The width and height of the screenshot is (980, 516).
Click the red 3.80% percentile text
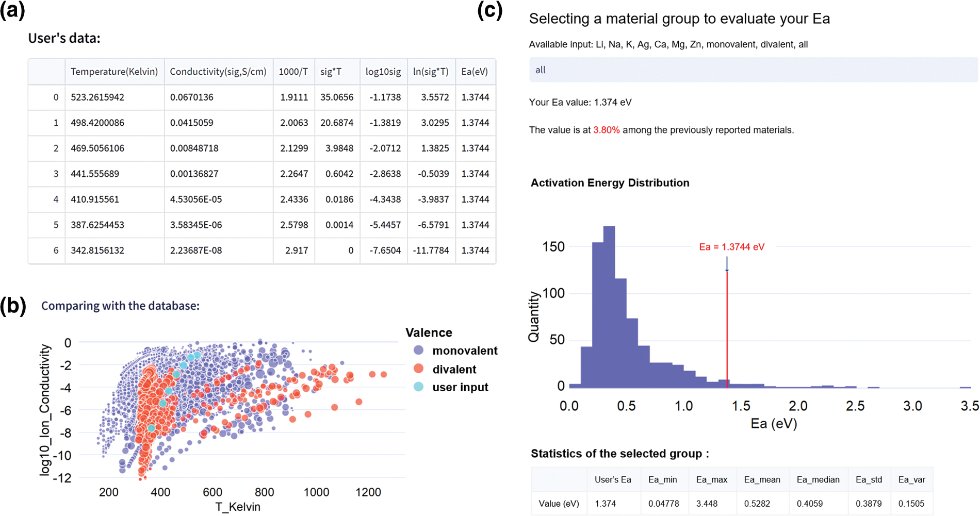coord(606,130)
